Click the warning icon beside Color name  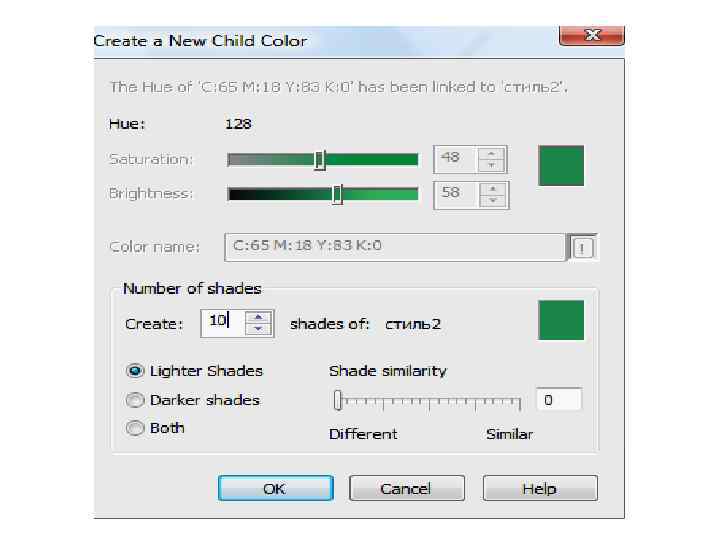tap(582, 248)
